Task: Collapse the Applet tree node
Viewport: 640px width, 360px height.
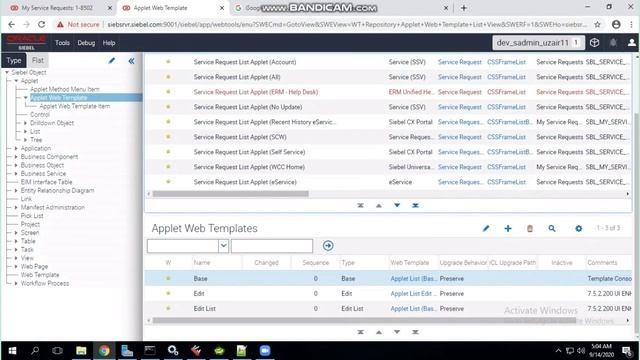Action: (x=16, y=81)
